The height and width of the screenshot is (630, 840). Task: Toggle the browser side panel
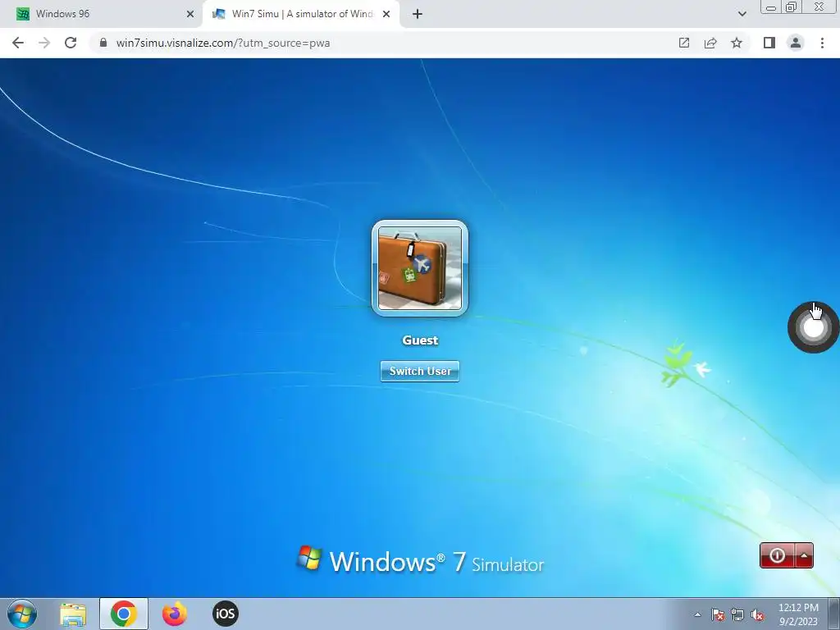tap(769, 43)
